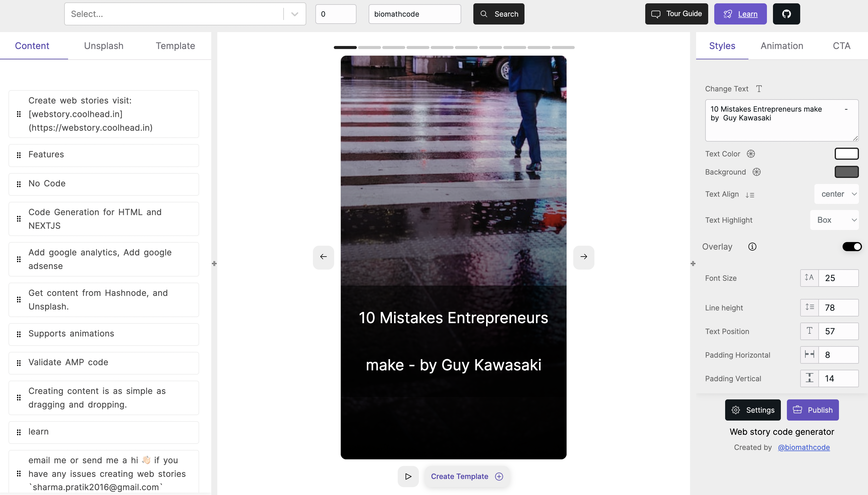
Task: Click the drag handle for Get content from Hashnode
Action: point(19,300)
